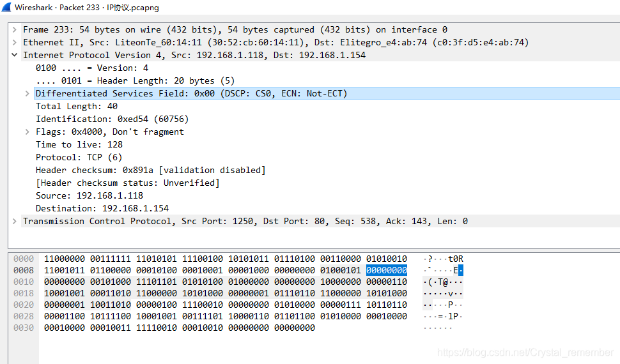Click the highlighted 00000000 byte in row 0008
The height and width of the screenshot is (364, 620).
tap(386, 270)
